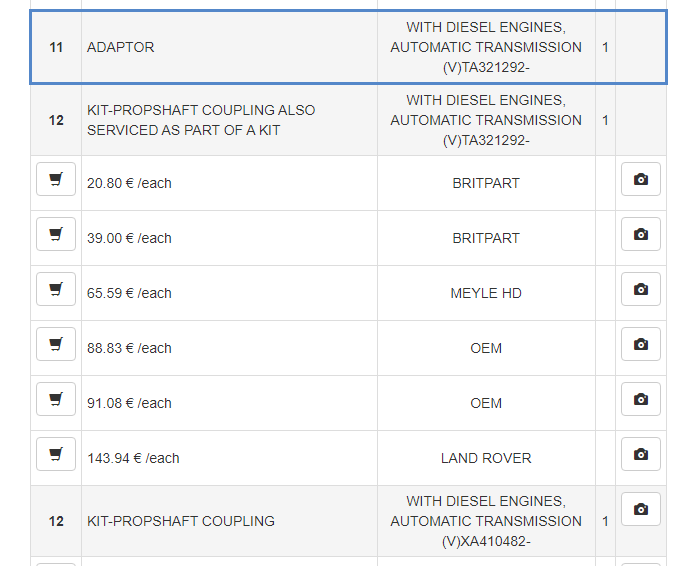Click the 143.94 € /each price text
Image resolution: width=679 pixels, height=566 pixels.
(x=133, y=458)
